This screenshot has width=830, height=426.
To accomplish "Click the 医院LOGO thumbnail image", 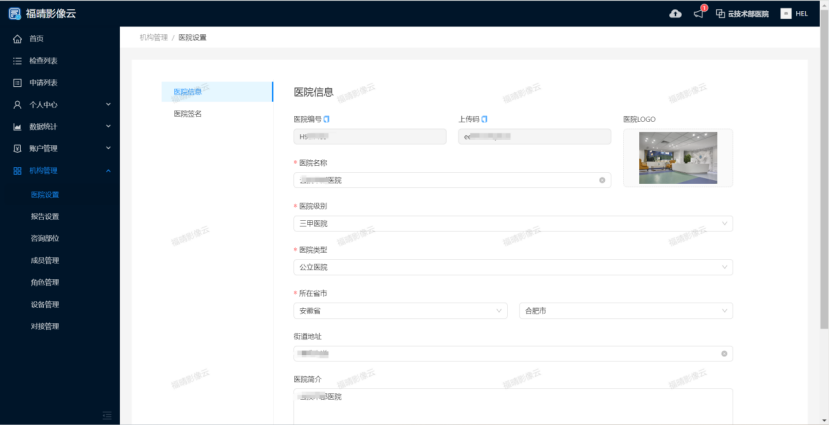I will point(676,157).
